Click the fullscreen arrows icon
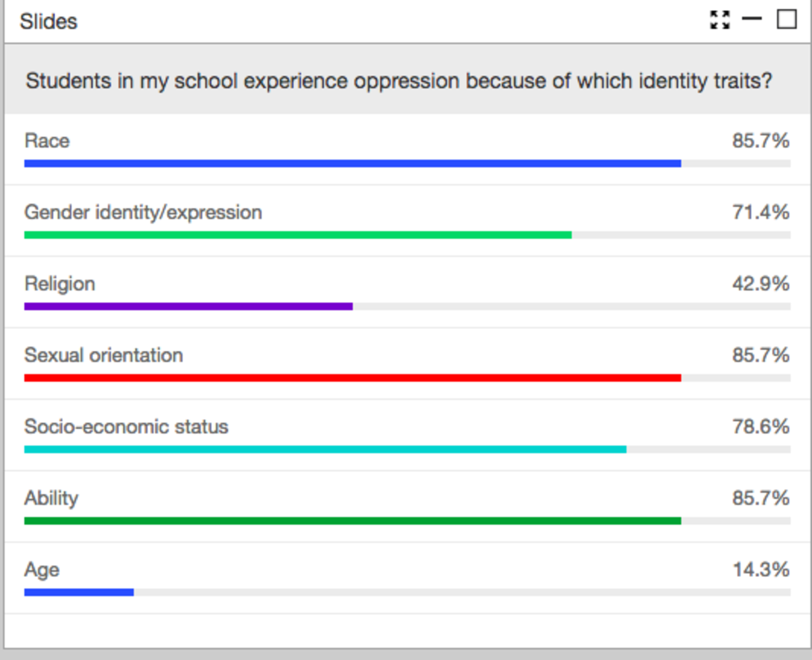The height and width of the screenshot is (660, 812). click(x=720, y=20)
